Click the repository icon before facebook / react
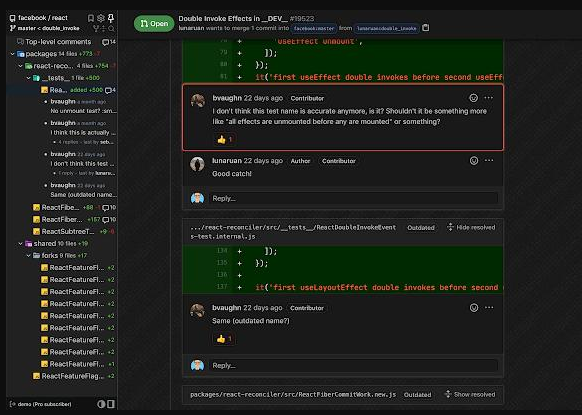 [13, 18]
